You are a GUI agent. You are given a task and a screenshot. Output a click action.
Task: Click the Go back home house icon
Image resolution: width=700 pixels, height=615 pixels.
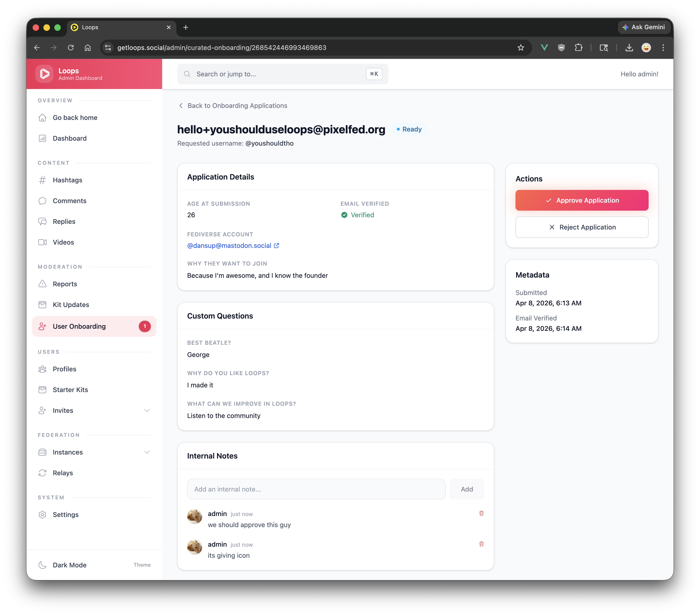pos(42,117)
